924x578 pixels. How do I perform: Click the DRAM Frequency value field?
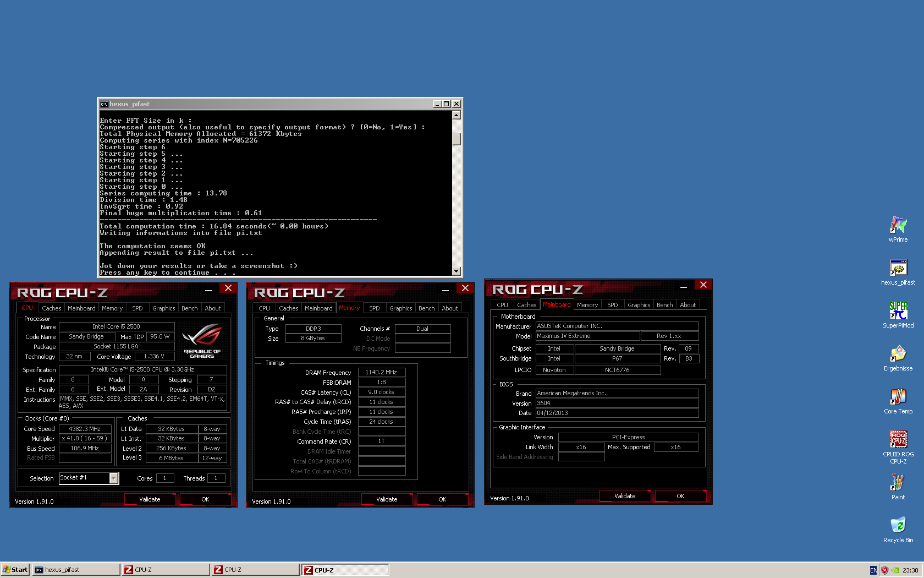coord(381,373)
